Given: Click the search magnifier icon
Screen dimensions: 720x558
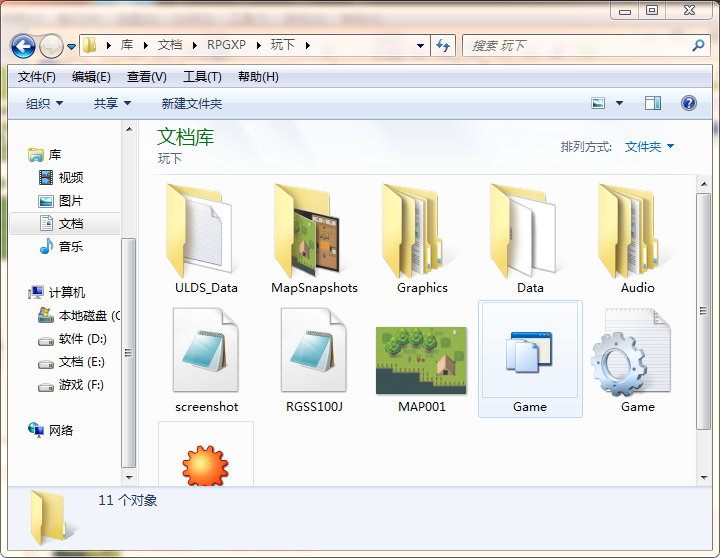Looking at the screenshot, I should tap(698, 45).
